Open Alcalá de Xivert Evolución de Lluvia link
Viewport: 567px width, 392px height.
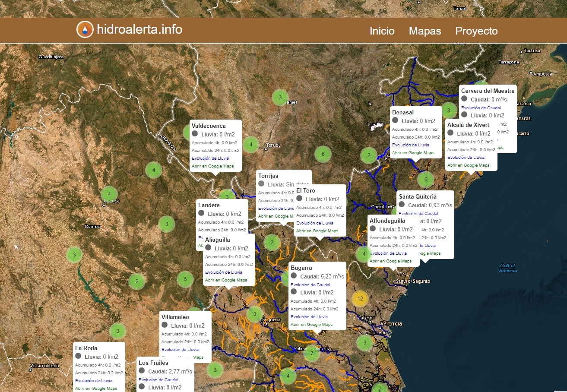(466, 158)
